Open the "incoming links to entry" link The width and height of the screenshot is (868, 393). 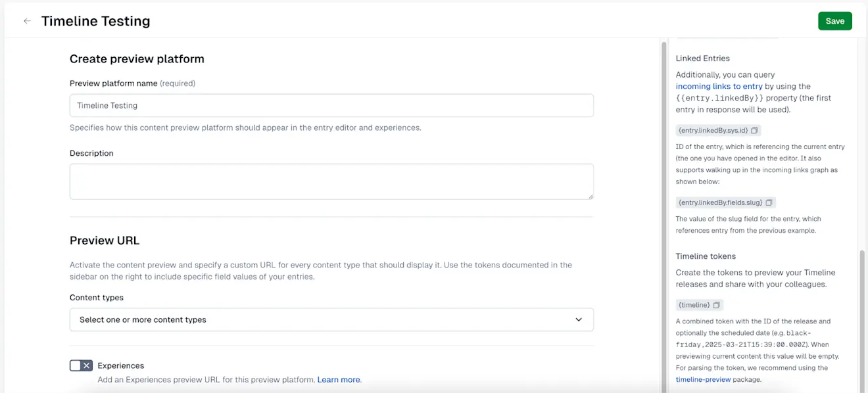719,86
